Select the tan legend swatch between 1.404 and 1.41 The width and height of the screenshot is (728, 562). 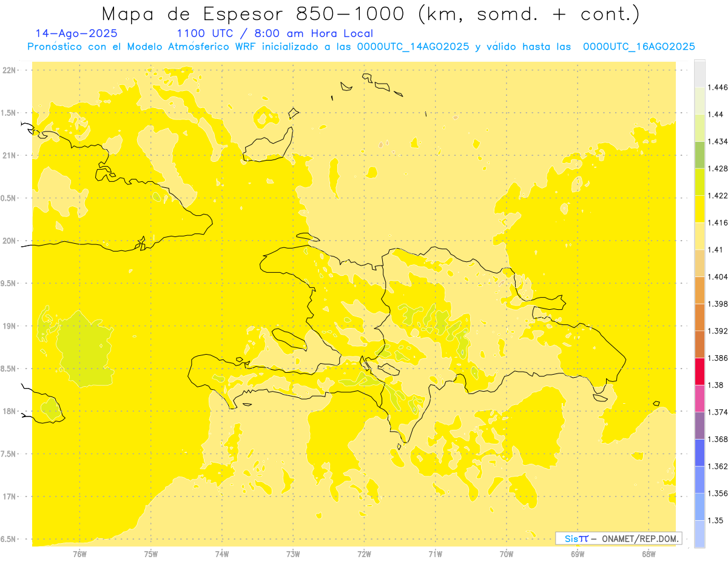pyautogui.click(x=699, y=263)
